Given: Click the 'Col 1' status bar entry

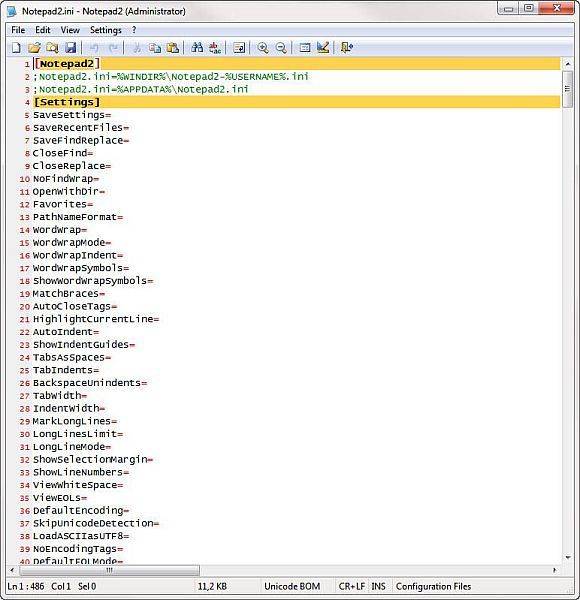Looking at the screenshot, I should click(61, 586).
